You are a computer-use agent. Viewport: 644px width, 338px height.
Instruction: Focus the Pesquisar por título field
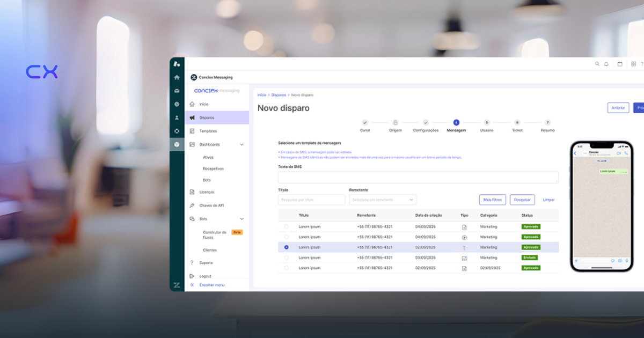click(x=311, y=200)
